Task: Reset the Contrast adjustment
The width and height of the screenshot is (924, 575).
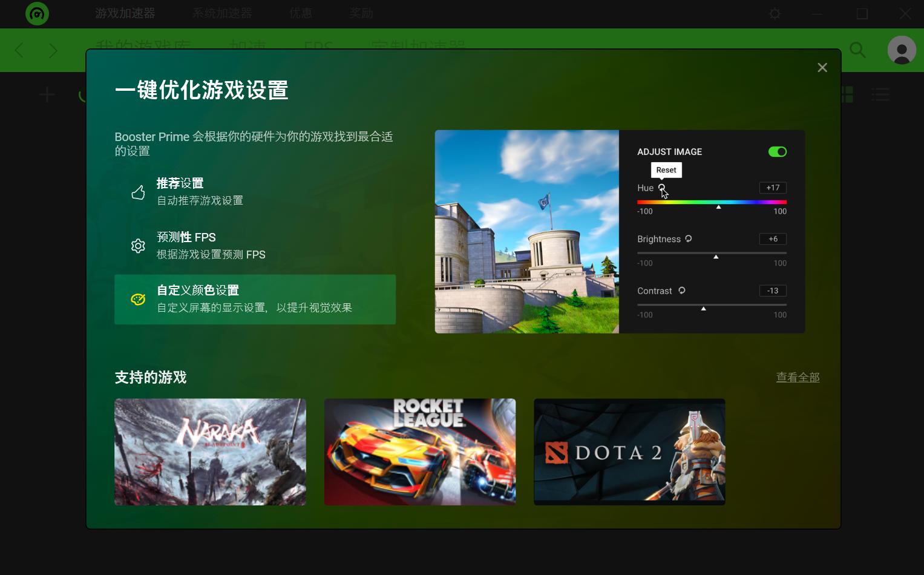Action: [681, 291]
